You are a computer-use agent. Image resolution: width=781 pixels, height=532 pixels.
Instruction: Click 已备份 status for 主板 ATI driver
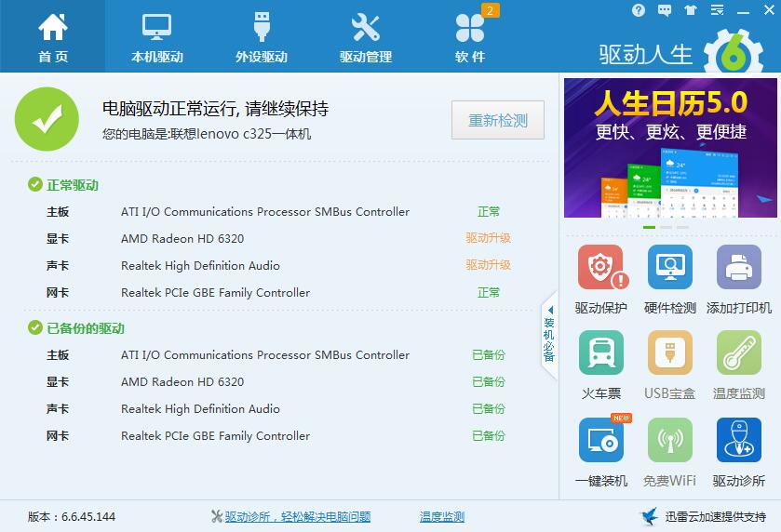point(488,355)
